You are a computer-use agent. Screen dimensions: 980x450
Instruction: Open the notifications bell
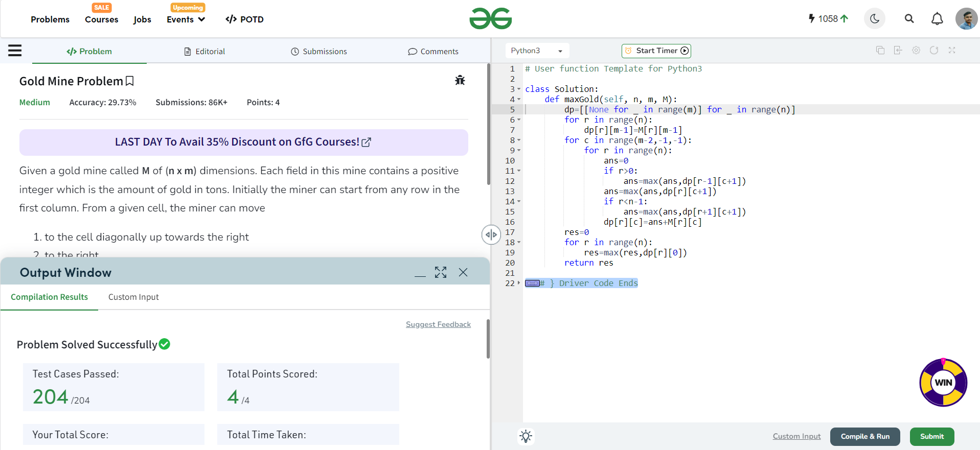pos(937,19)
